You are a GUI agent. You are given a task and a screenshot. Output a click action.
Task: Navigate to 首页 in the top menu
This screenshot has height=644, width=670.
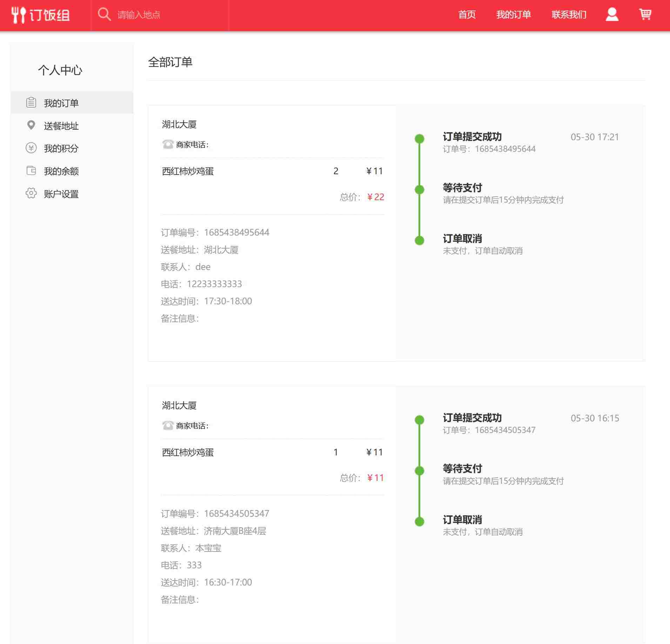click(x=467, y=15)
